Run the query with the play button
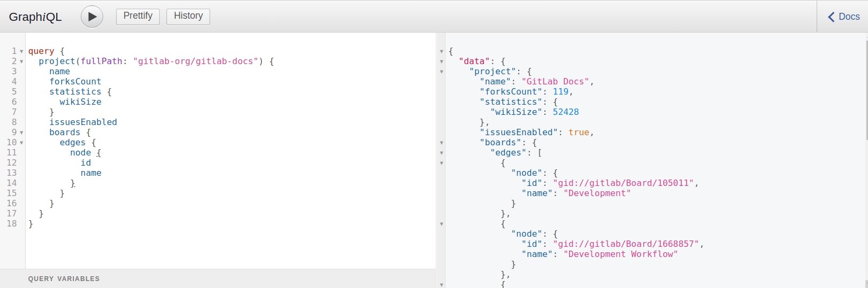The image size is (868, 288). click(x=92, y=17)
